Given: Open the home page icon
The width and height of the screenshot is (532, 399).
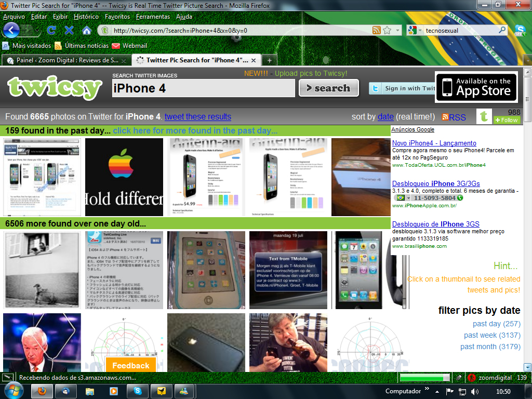Looking at the screenshot, I should (87, 31).
